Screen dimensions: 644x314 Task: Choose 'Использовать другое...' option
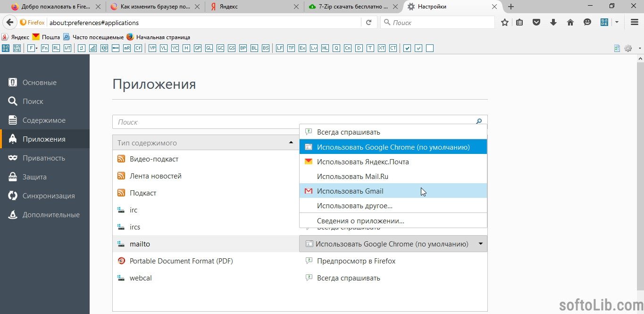pos(393,205)
